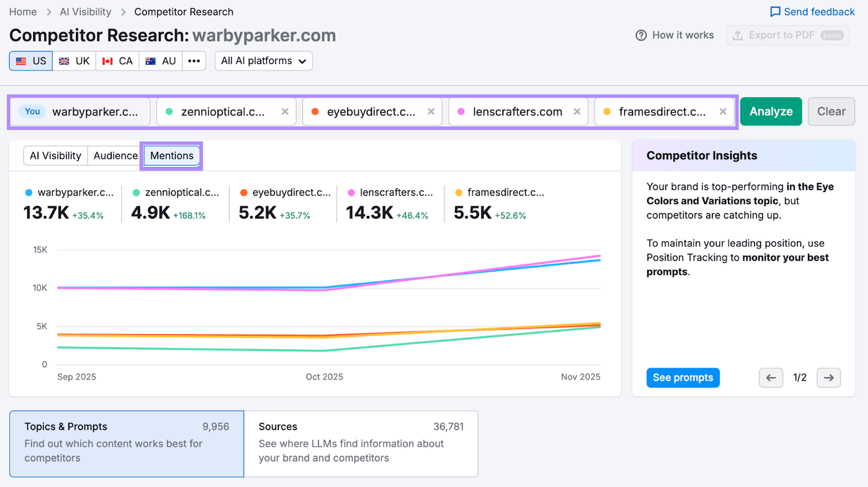Viewport: 868px width, 487px height.
Task: Select the CA flag region icon
Action: (108, 61)
